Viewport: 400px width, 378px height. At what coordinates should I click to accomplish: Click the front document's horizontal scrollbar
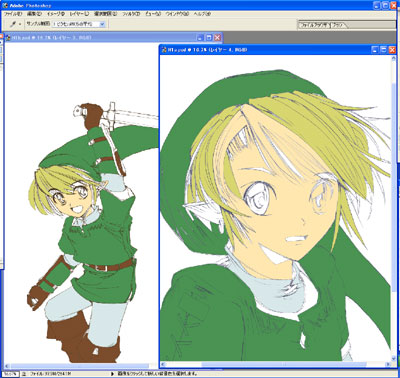click(276, 364)
